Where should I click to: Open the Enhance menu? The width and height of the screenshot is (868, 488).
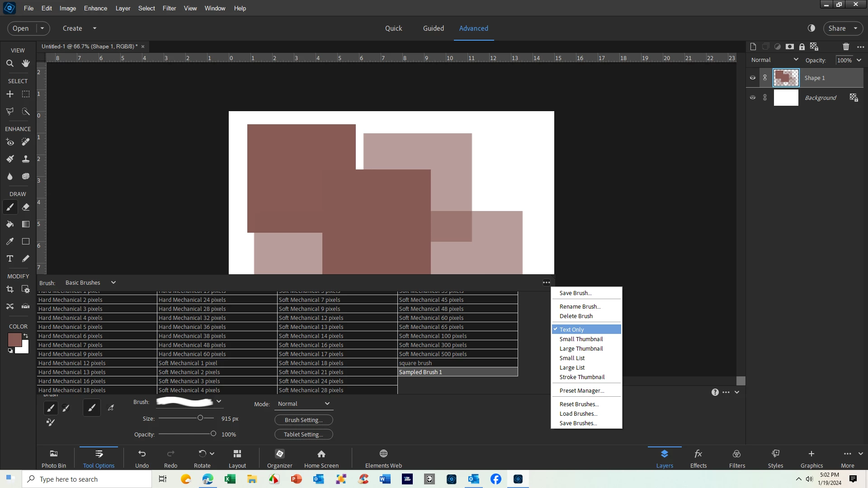(x=95, y=8)
